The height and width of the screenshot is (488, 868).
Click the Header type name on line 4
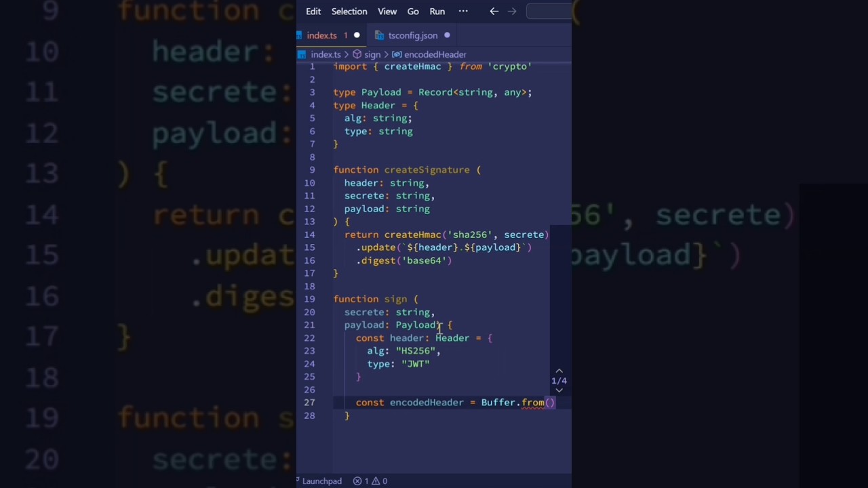[x=378, y=105]
